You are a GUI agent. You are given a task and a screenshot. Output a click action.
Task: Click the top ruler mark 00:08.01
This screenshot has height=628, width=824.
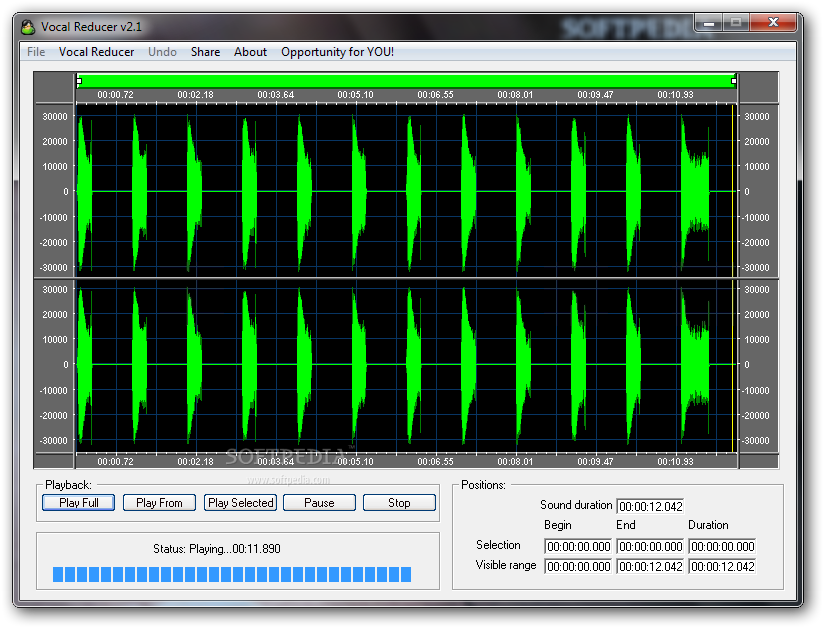[515, 95]
